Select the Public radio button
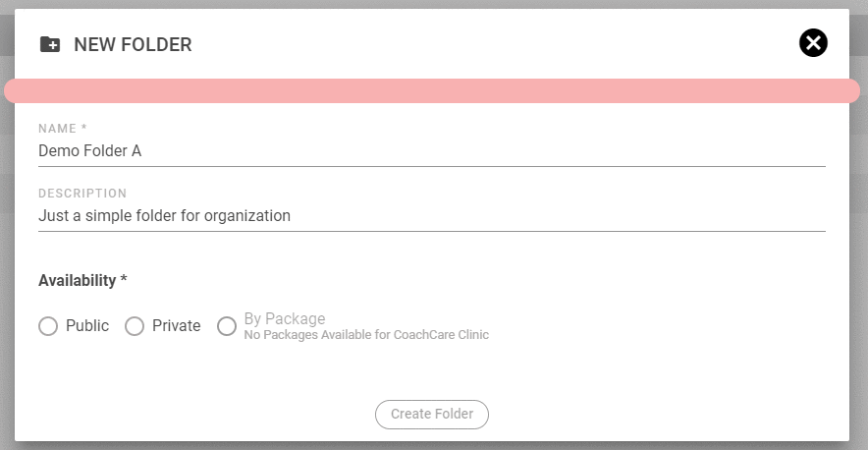Screen dimensions: 868x450 (x=48, y=326)
